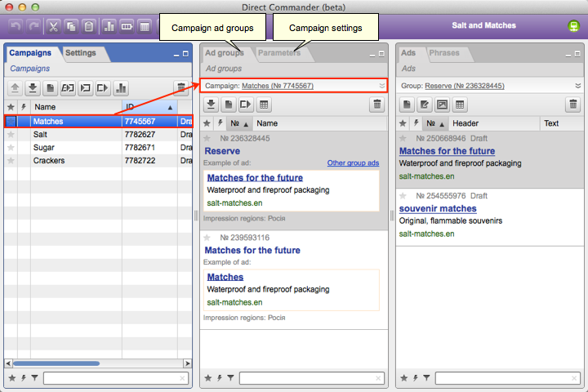The width and height of the screenshot is (588, 392).
Task: Open campaign statistics chart in Campaigns toolbar
Action: click(121, 88)
